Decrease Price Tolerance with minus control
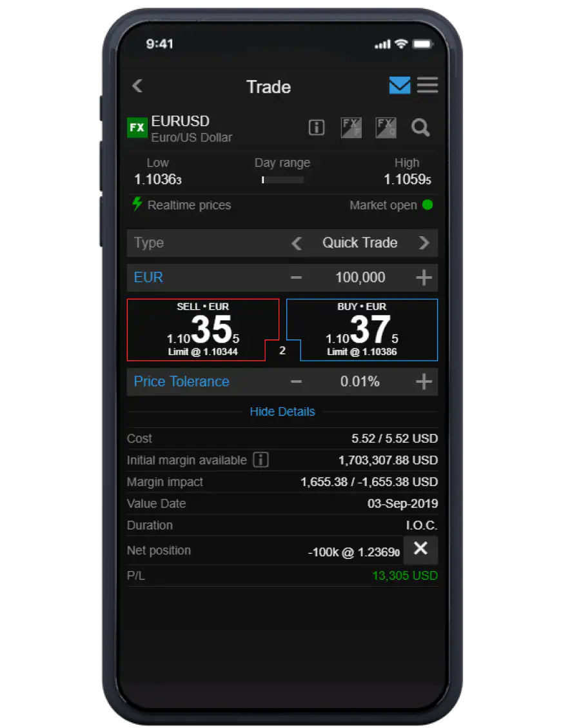 point(296,381)
